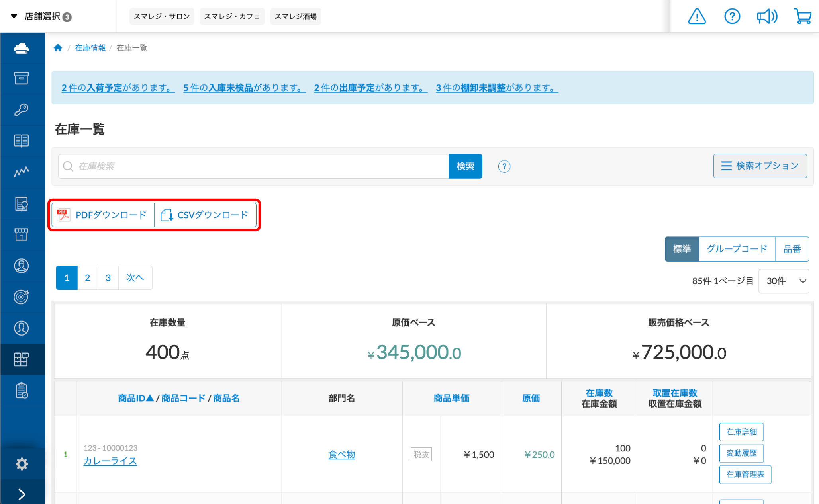The height and width of the screenshot is (504, 819).
Task: Click the home breadcrumb icon
Action: coord(58,48)
